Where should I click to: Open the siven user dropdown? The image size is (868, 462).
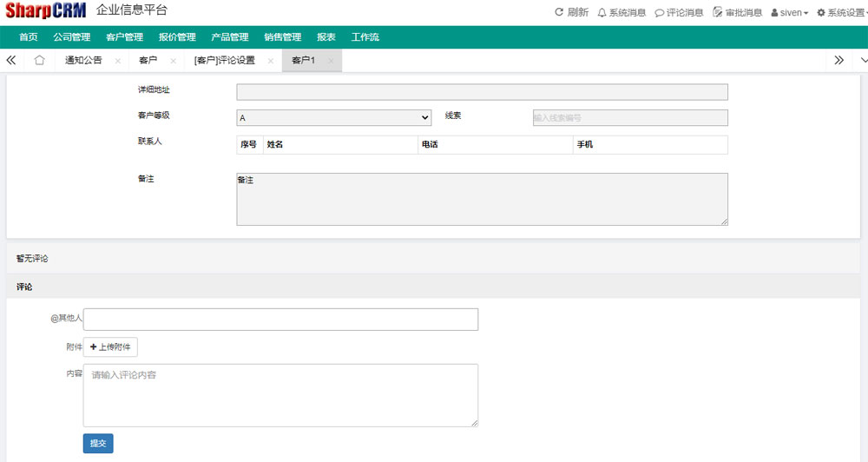(x=790, y=13)
